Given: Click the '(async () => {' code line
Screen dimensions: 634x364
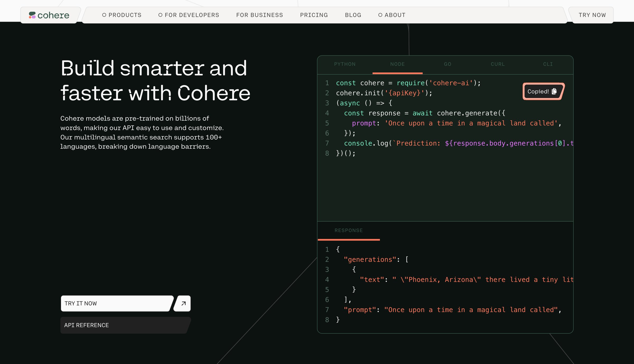Looking at the screenshot, I should tap(364, 103).
